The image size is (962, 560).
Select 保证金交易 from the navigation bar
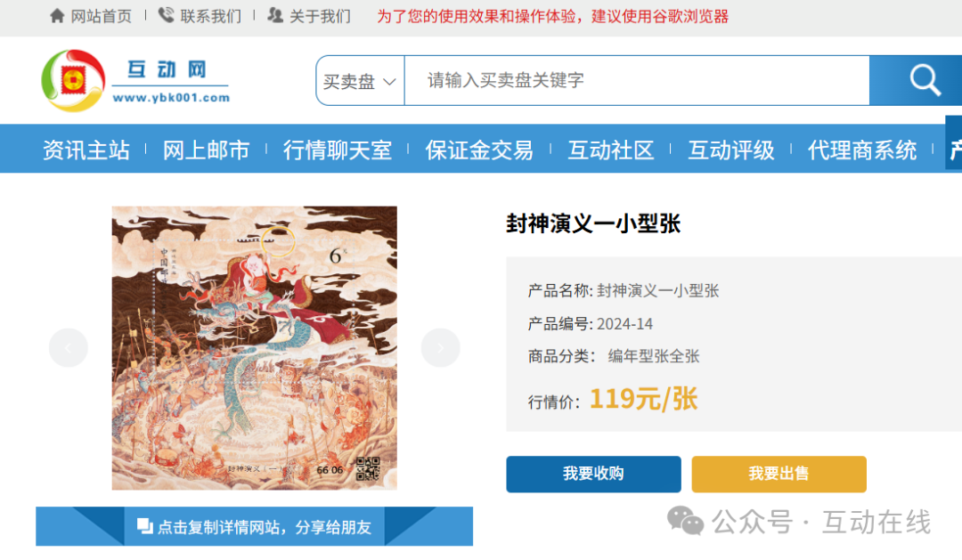point(479,150)
